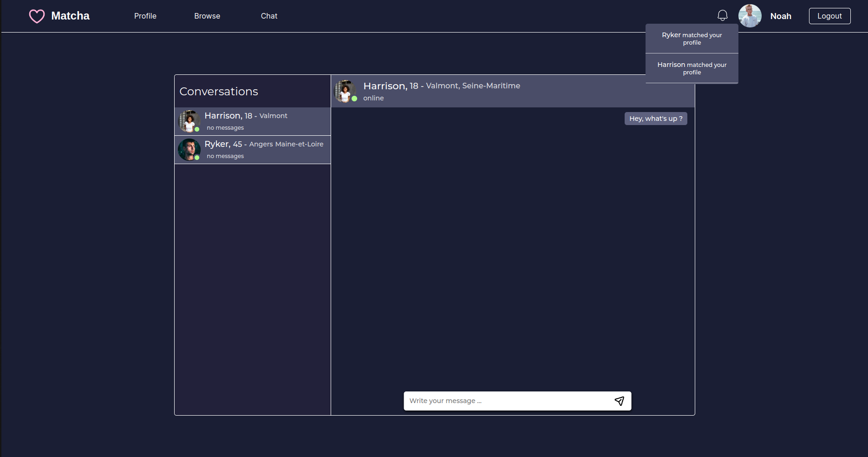The height and width of the screenshot is (457, 868).
Task: Select the Ryker, 45 conversation
Action: 264,150
